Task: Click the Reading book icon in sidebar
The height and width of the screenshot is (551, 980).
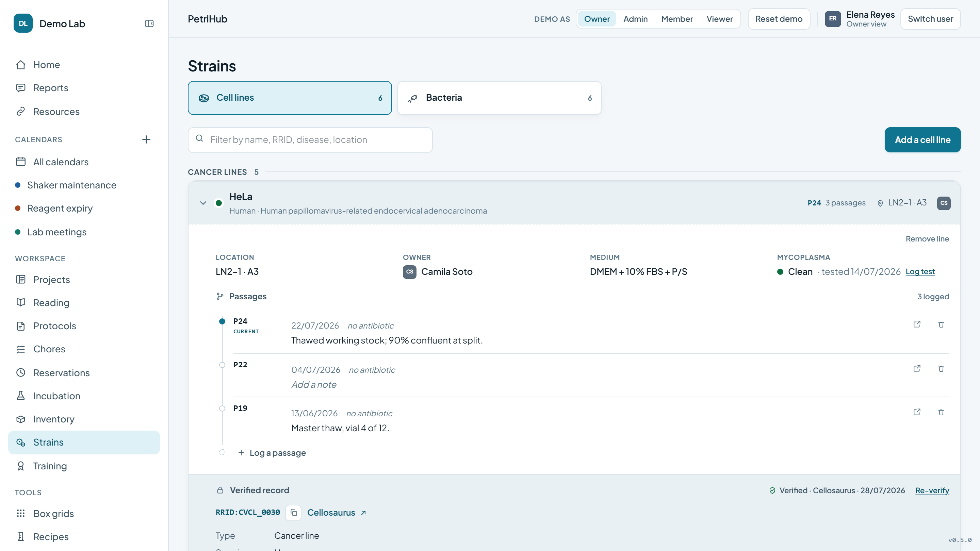Action: point(21,303)
